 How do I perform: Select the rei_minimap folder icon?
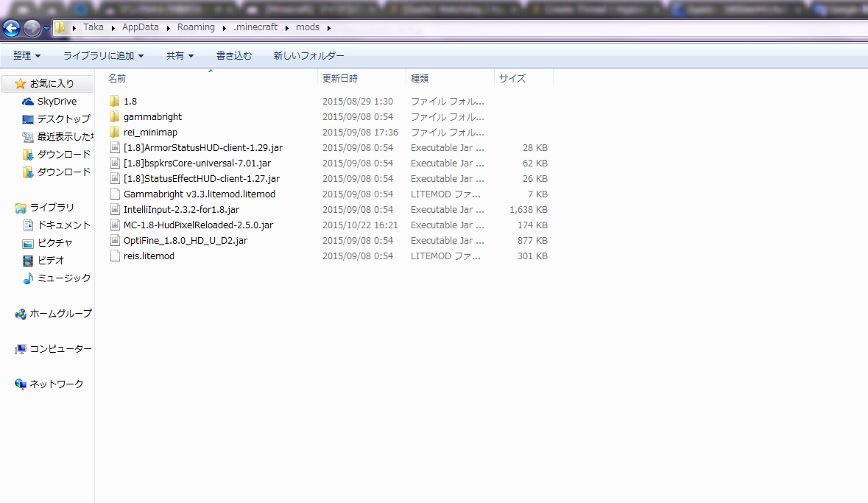(115, 132)
